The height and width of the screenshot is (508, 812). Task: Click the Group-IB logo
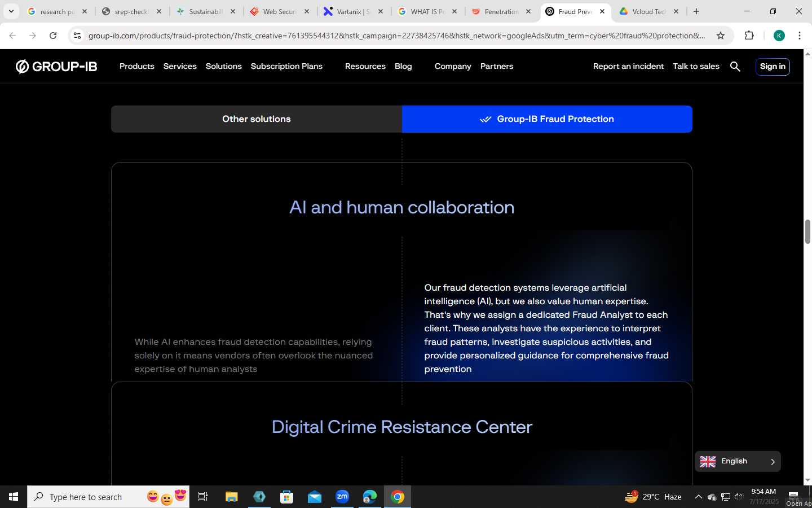click(56, 67)
